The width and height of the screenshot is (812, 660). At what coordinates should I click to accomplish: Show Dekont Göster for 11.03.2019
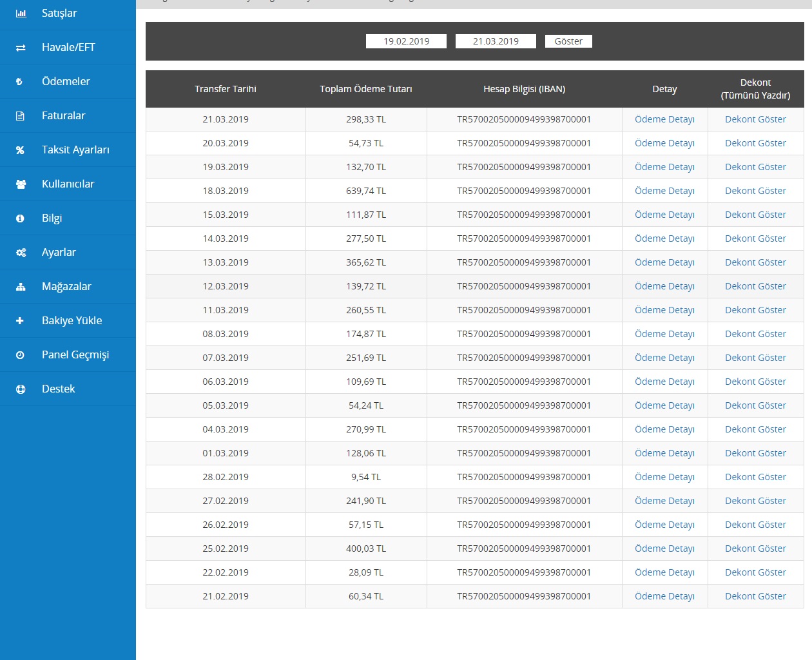tap(755, 310)
